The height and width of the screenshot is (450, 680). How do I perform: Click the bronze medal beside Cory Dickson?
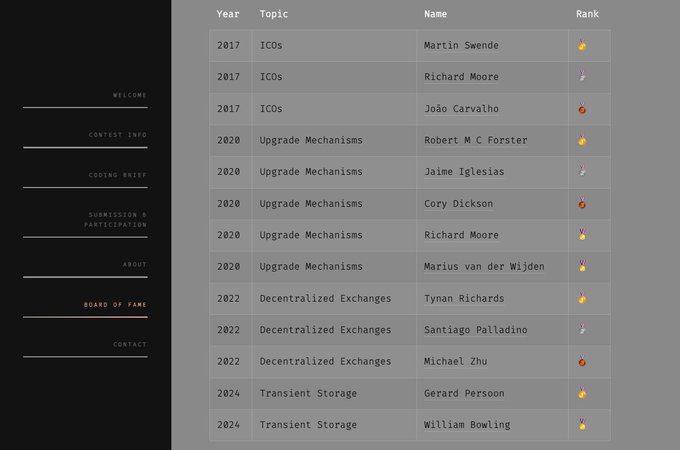pyautogui.click(x=582, y=203)
